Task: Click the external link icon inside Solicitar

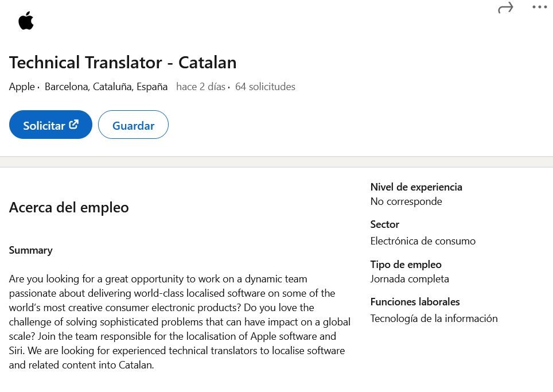Action: coord(73,125)
